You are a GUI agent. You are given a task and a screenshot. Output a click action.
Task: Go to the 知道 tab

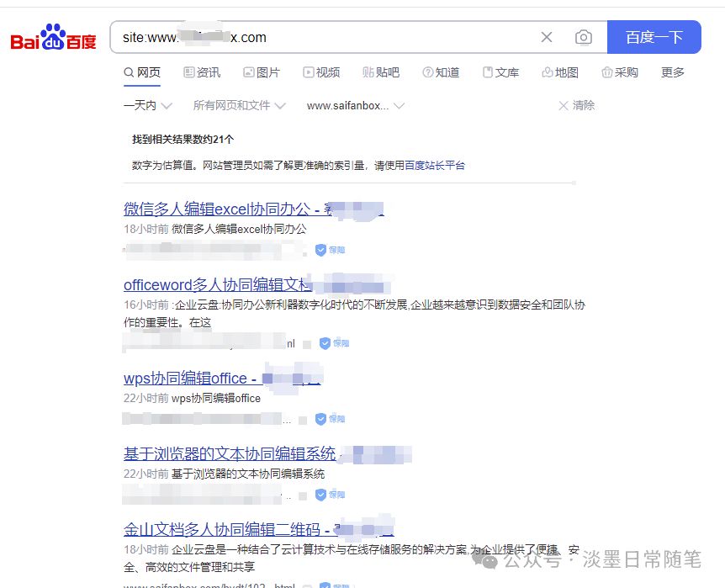point(441,72)
